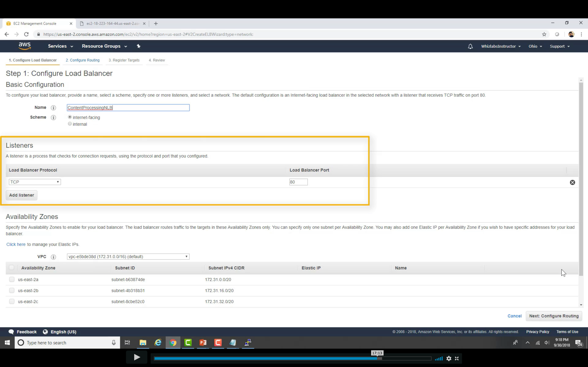Click the AWS logo home icon

point(25,46)
